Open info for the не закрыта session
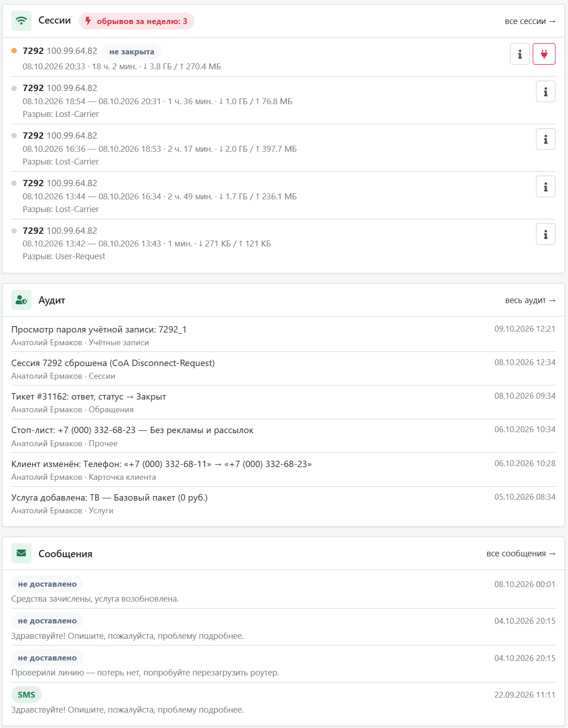 pos(520,54)
